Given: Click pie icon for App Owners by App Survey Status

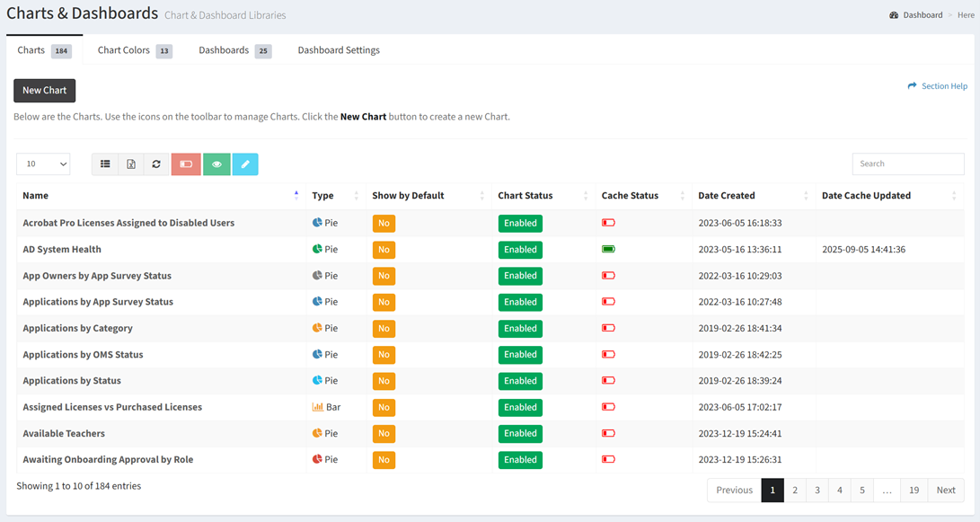Looking at the screenshot, I should click(x=317, y=275).
